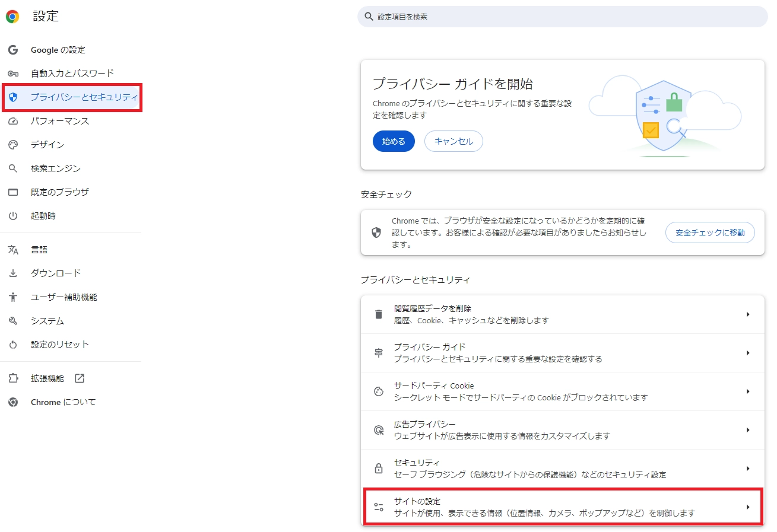The width and height of the screenshot is (777, 532).
Task: Expand the セキュリティ row arrow
Action: point(748,469)
